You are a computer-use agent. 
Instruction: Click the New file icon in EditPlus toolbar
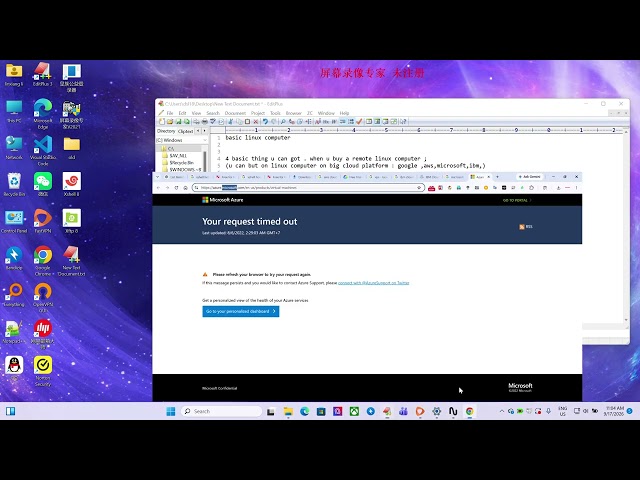[162, 122]
